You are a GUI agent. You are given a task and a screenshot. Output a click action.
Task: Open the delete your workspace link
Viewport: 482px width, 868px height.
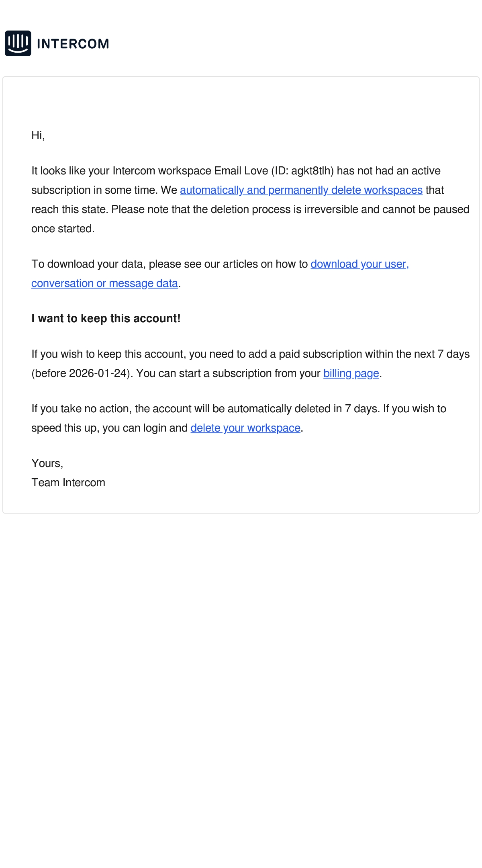(x=245, y=428)
